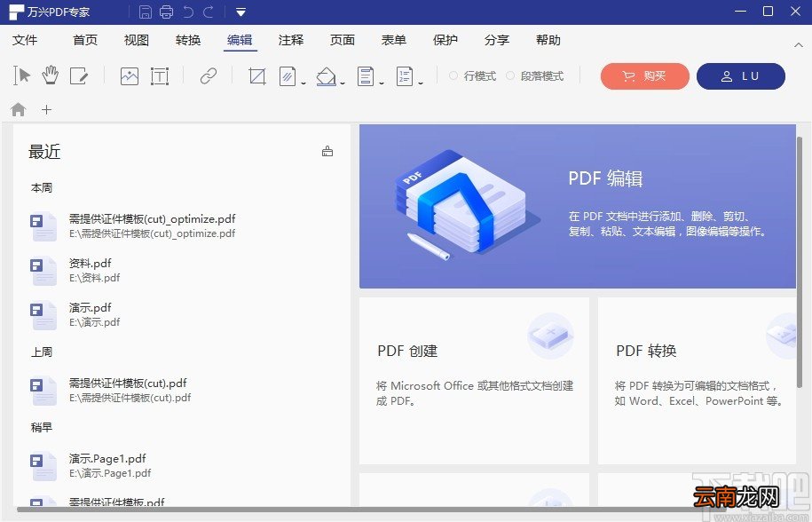Viewport: 812px width, 522px height.
Task: Open the quick access customize dropdown arrow
Action: [240, 12]
